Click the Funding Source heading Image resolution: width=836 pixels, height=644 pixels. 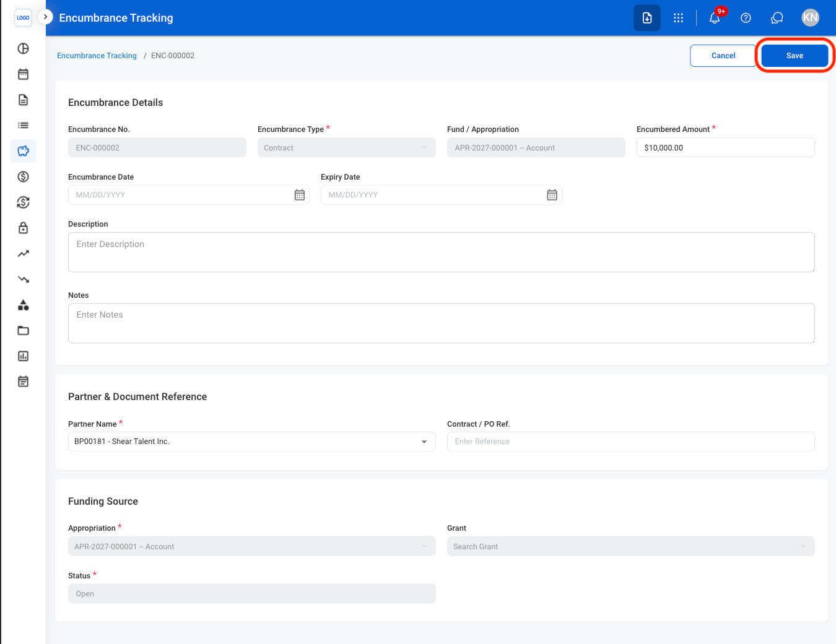(103, 502)
